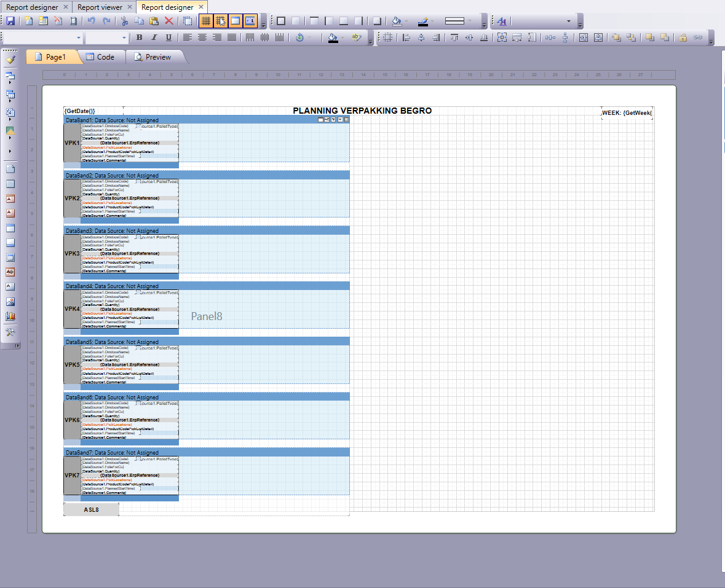
Task: Click the Shadow border icon
Action: 378,21
